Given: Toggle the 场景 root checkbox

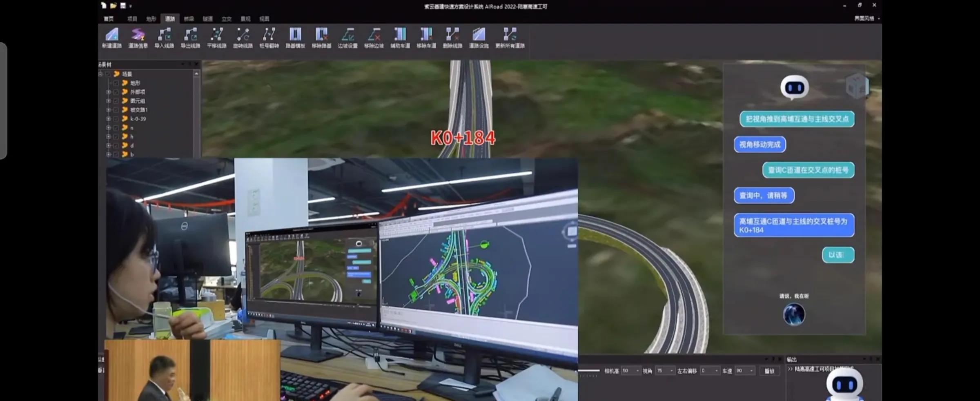Looking at the screenshot, I should coord(108,74).
